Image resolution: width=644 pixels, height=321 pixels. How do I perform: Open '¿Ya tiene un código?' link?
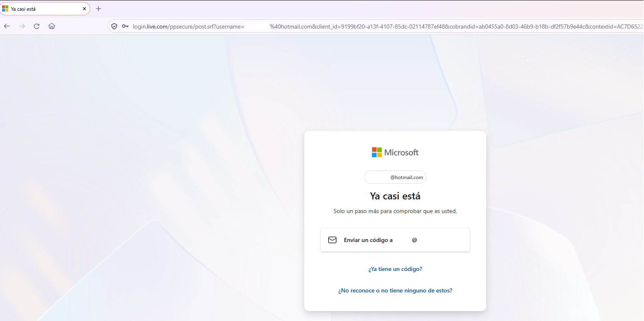pyautogui.click(x=395, y=269)
